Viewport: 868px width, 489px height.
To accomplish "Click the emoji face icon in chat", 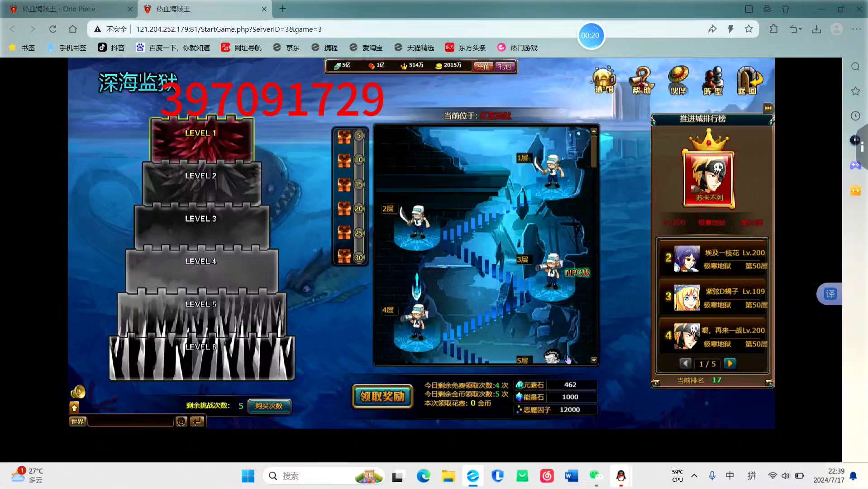I will [x=181, y=422].
